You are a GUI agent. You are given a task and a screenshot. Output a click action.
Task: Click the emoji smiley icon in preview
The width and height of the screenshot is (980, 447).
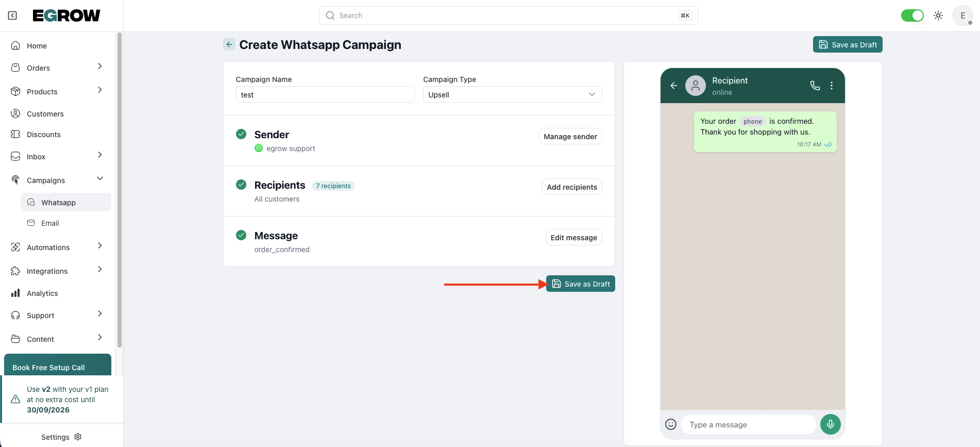(670, 424)
